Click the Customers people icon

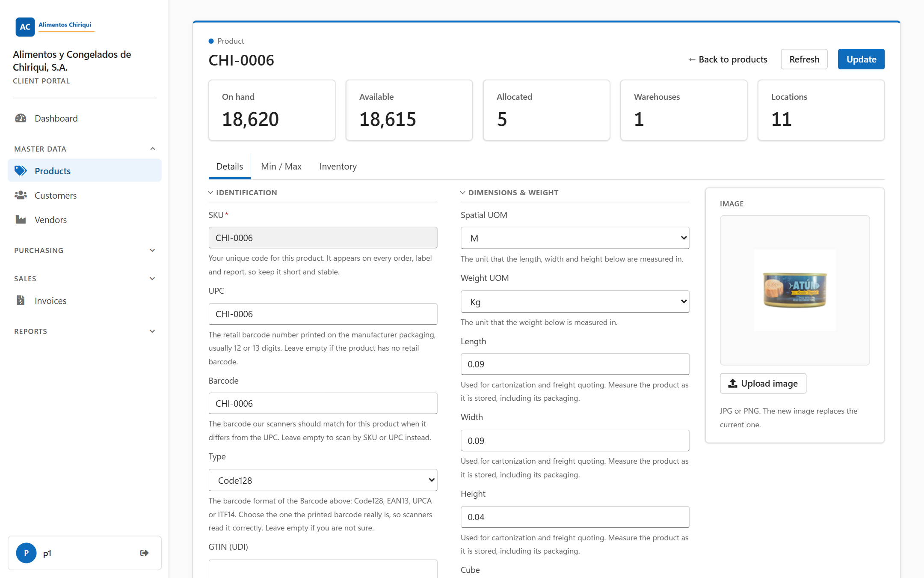21,195
